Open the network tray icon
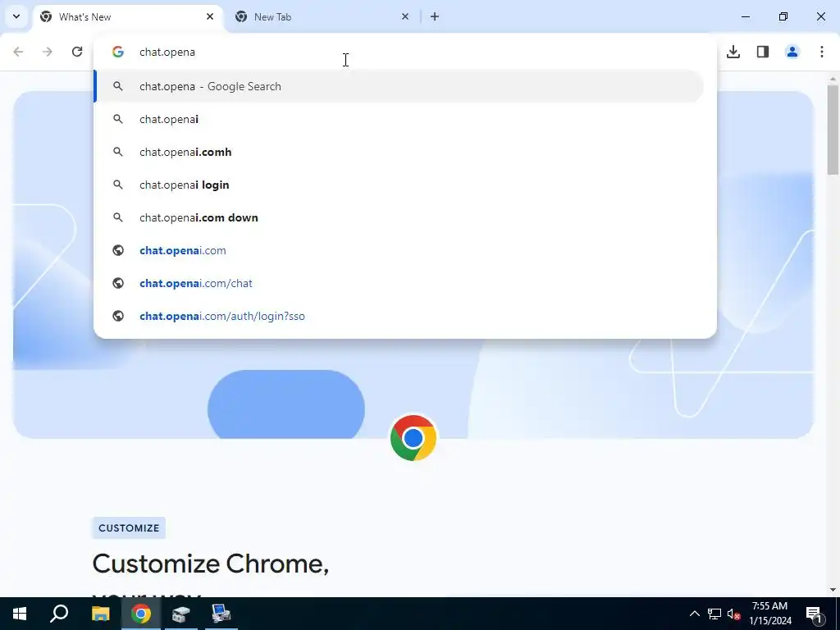840x630 pixels. [714, 614]
